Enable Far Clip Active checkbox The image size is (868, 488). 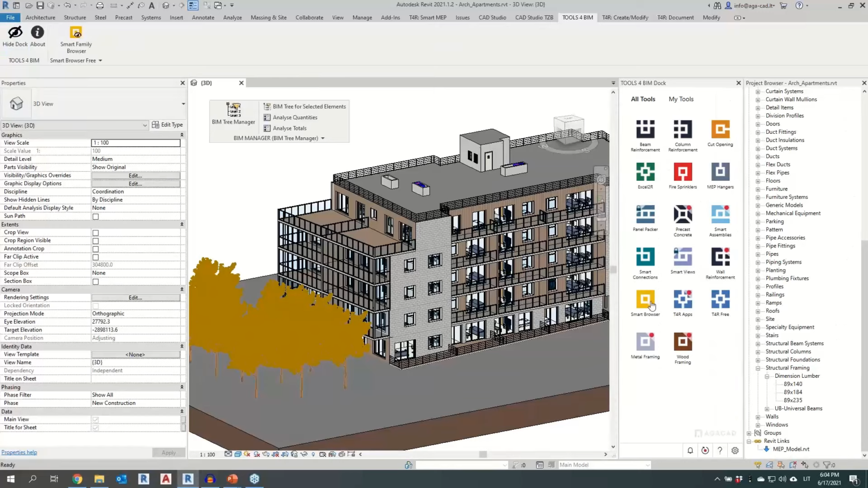pos(96,257)
